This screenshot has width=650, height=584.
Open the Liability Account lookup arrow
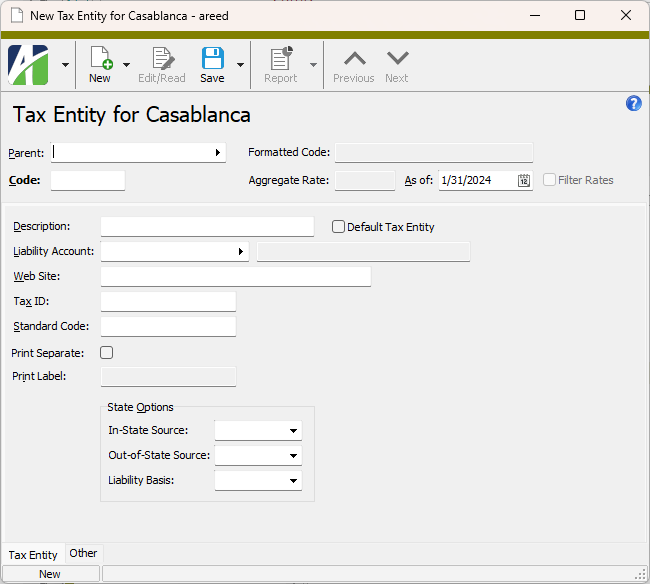pos(241,252)
